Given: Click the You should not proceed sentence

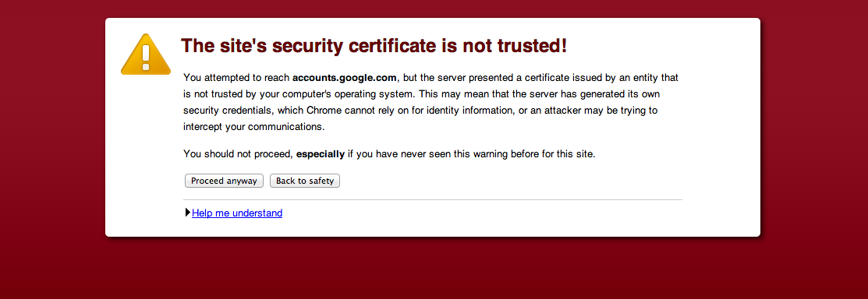Looking at the screenshot, I should [389, 154].
